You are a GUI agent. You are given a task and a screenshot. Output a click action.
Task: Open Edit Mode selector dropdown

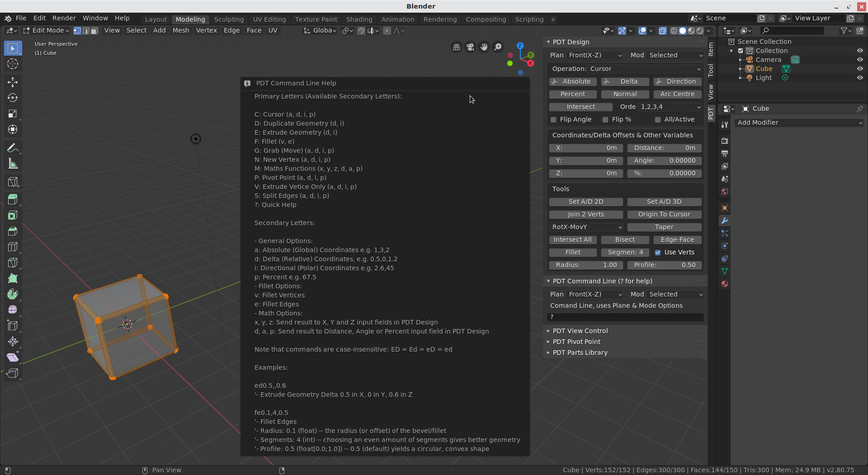point(46,30)
